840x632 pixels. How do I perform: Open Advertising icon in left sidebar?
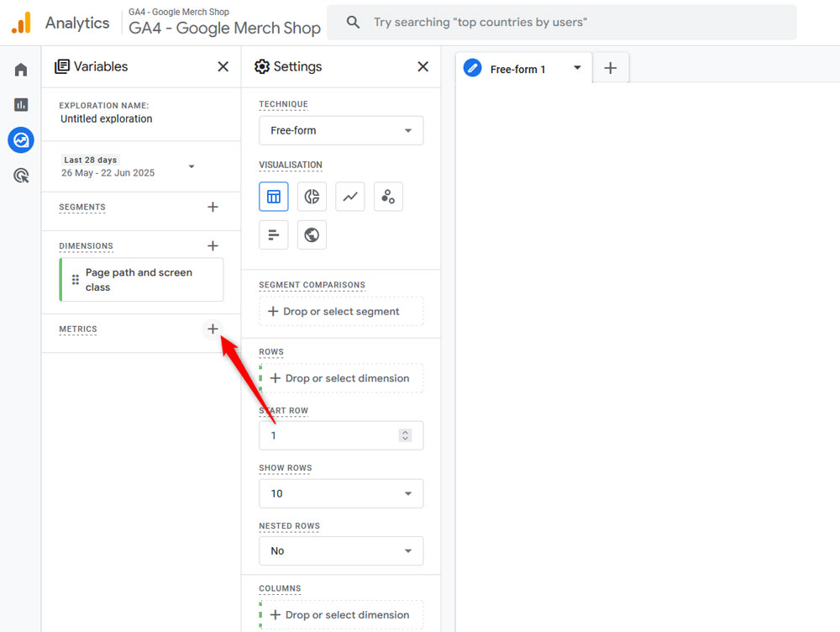(21, 176)
